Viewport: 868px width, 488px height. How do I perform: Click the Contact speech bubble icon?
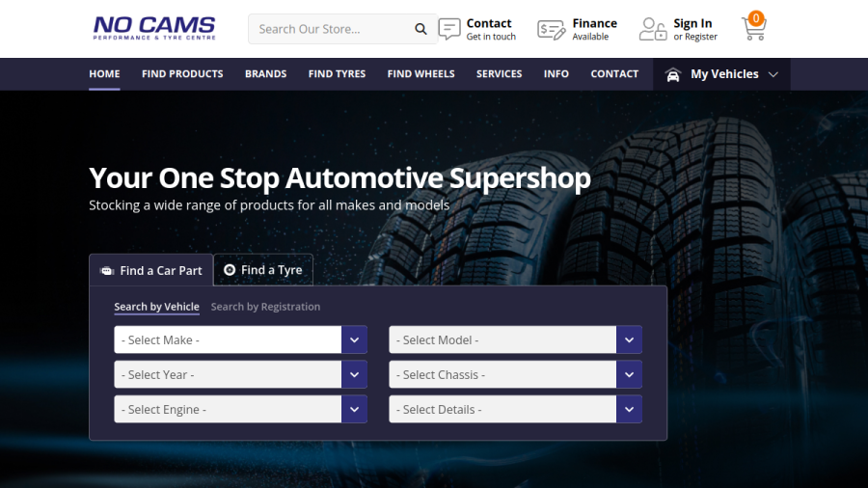(448, 29)
